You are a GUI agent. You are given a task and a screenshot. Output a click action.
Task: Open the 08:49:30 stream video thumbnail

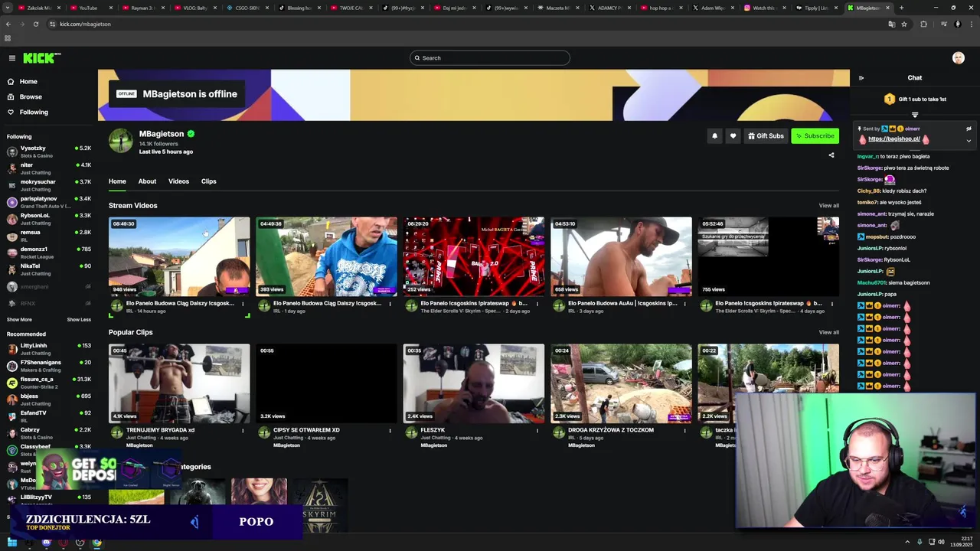coord(179,256)
